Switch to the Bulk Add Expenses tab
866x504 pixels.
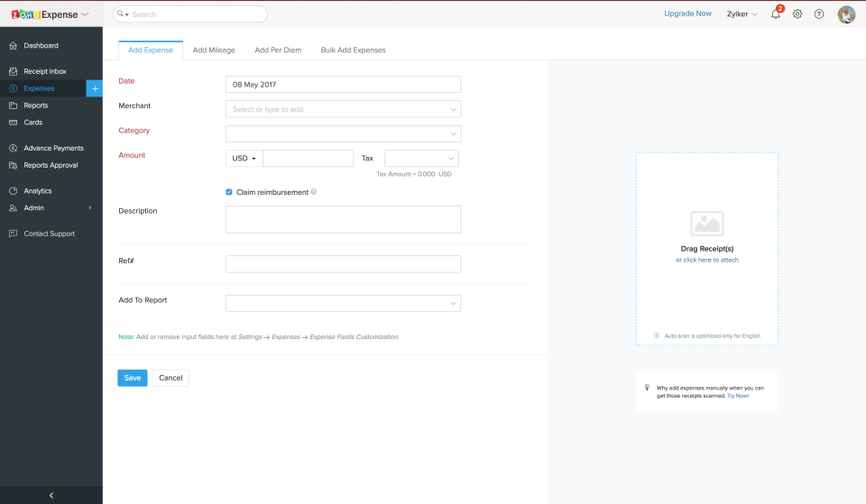353,50
